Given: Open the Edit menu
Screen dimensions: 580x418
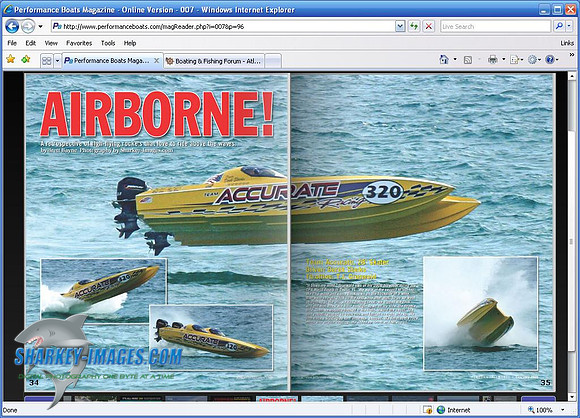Looking at the screenshot, I should tap(31, 43).
